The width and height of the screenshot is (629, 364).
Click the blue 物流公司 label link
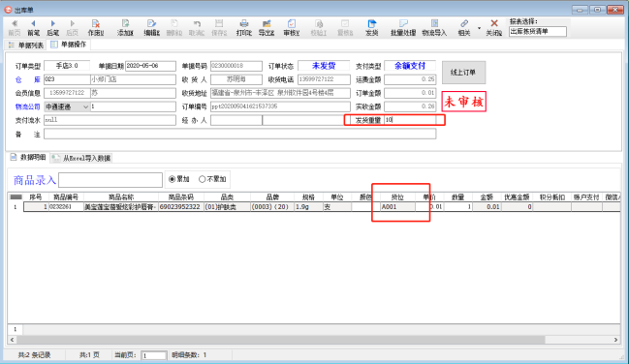28,106
